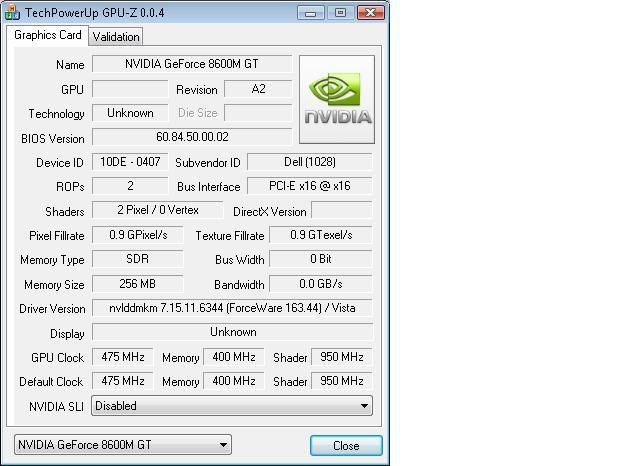
Task: Click the GPU-Z app icon in title bar
Action: [11, 12]
